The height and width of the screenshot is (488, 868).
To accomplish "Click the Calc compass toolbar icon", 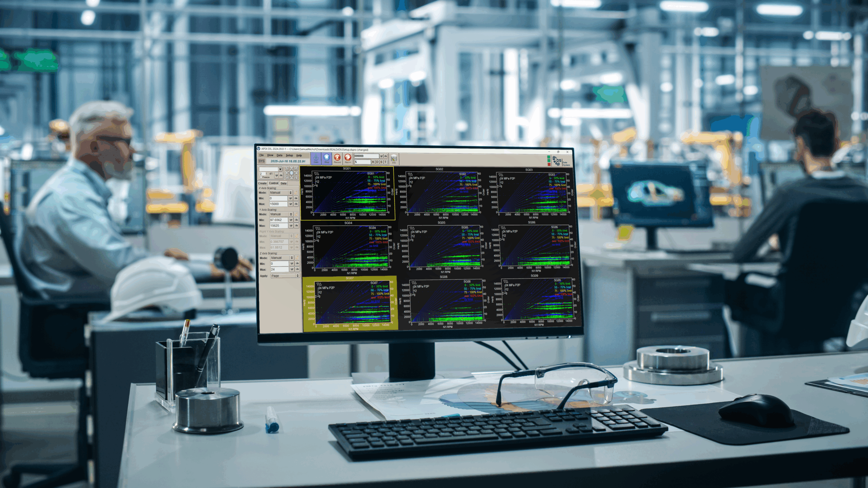I will (316, 158).
